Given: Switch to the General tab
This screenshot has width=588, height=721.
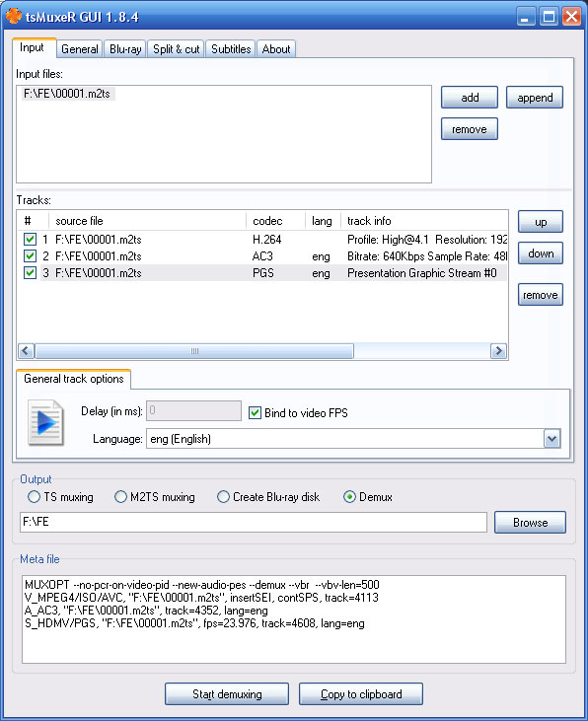Looking at the screenshot, I should (x=80, y=48).
